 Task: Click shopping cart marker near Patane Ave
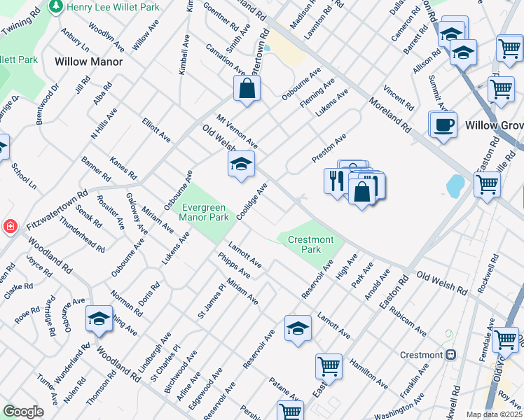290,412
